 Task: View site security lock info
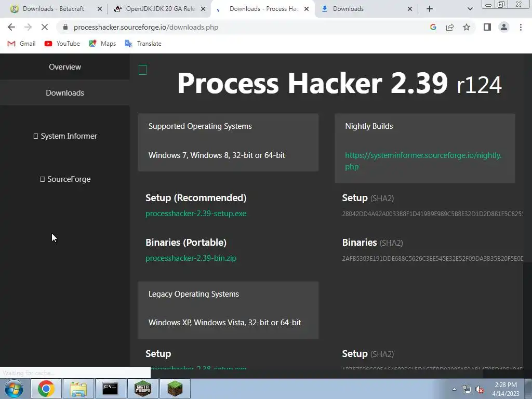tap(65, 27)
